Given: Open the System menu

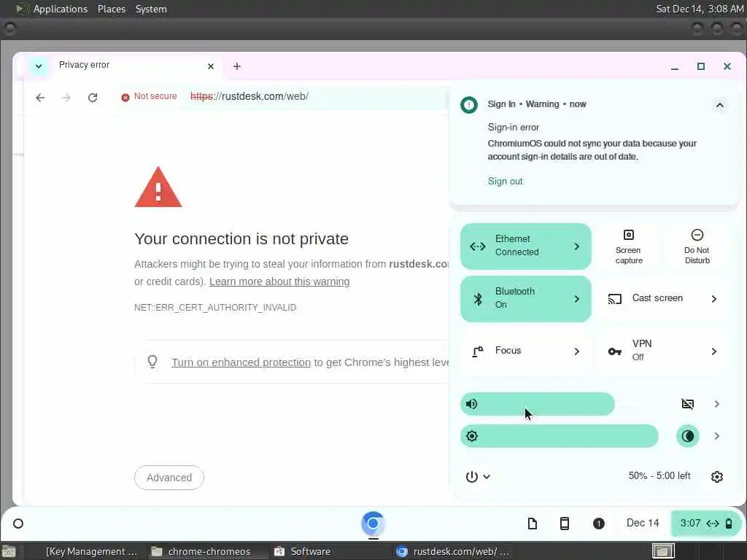Looking at the screenshot, I should [151, 9].
